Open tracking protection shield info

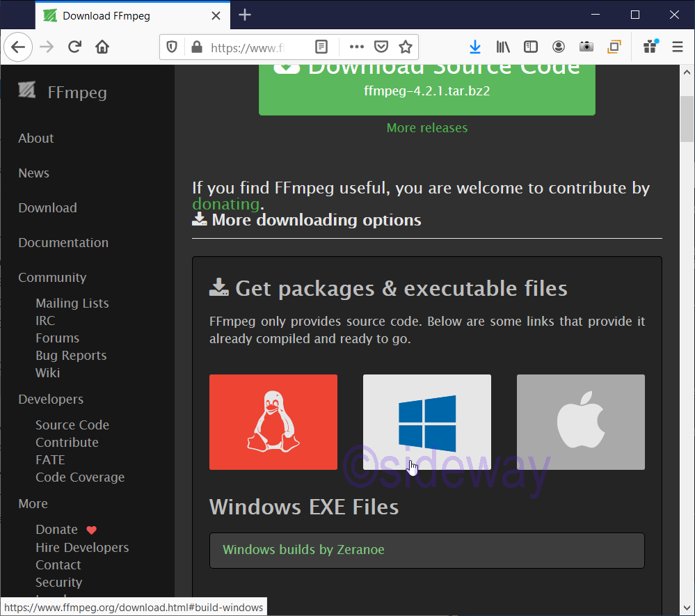pyautogui.click(x=172, y=47)
